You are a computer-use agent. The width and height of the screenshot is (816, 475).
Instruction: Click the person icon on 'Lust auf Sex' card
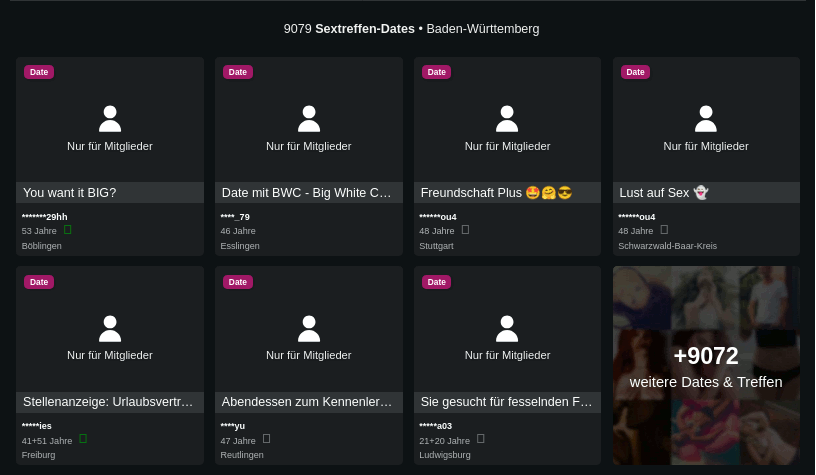706,119
